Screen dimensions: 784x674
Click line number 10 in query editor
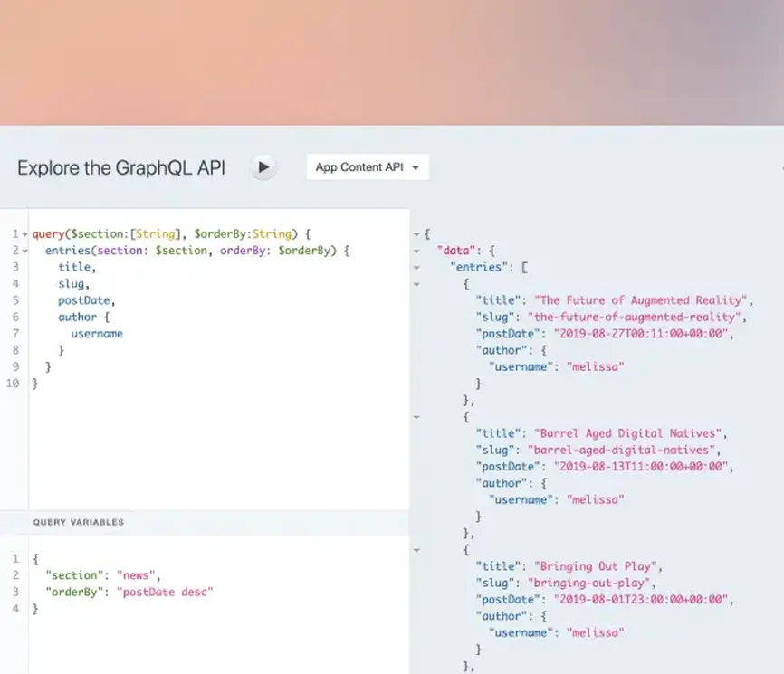(13, 384)
